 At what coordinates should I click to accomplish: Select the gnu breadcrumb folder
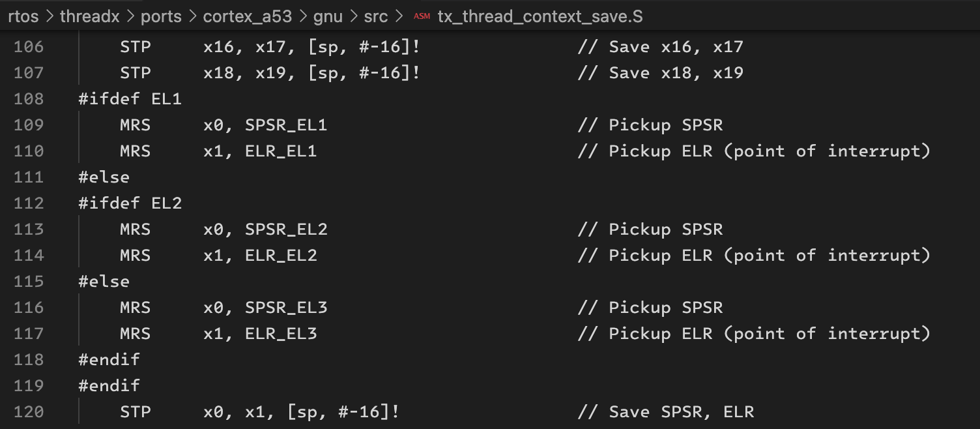(x=328, y=17)
